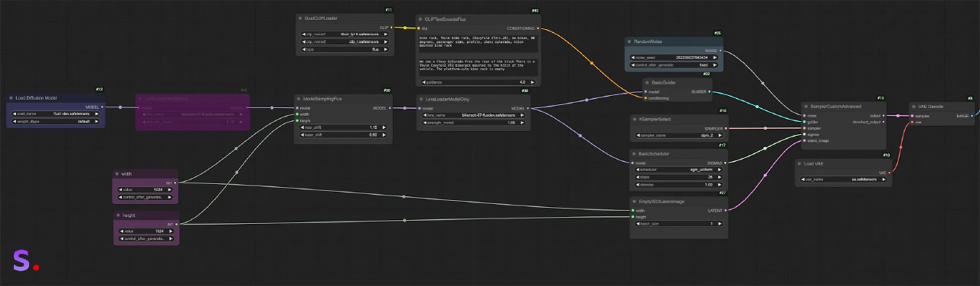Viewport: 980px width, 286px height.
Task: Collapse the BasicScheduler node via its title dot
Action: click(634, 154)
